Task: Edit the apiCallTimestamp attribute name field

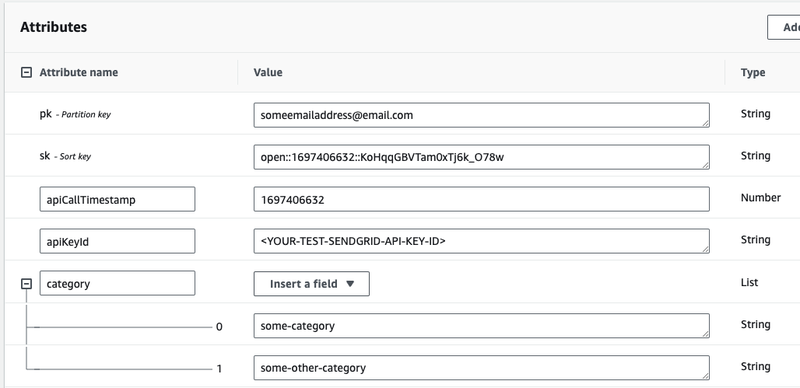Action: (117, 199)
